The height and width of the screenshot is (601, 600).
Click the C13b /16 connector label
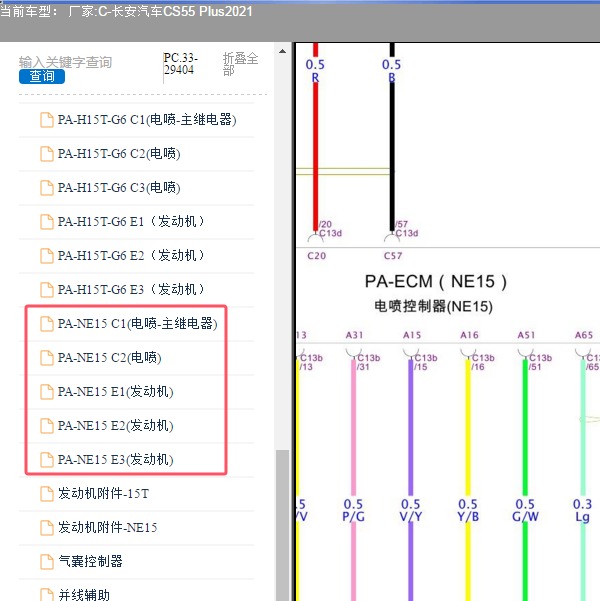pos(483,362)
